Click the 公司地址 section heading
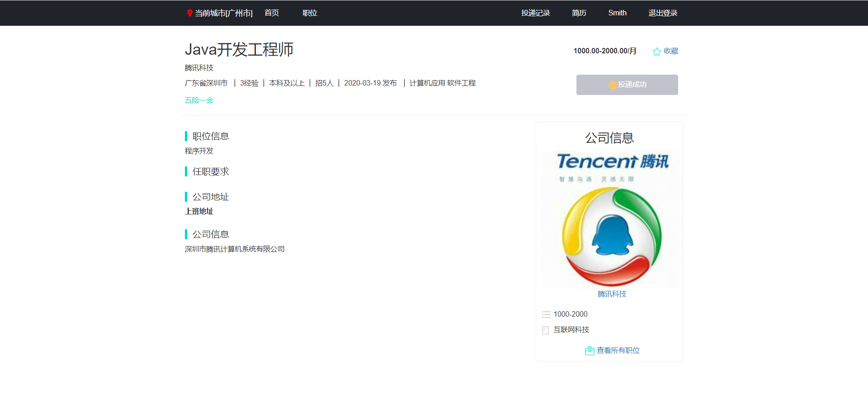The width and height of the screenshot is (868, 408). tap(211, 197)
